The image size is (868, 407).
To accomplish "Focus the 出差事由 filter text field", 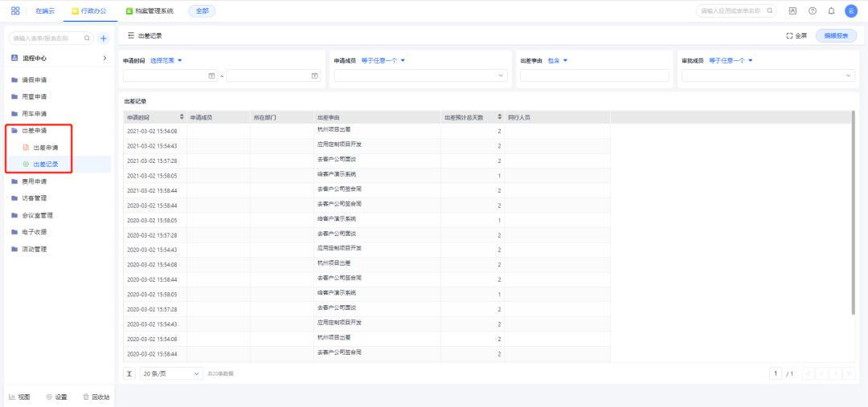I will click(595, 75).
